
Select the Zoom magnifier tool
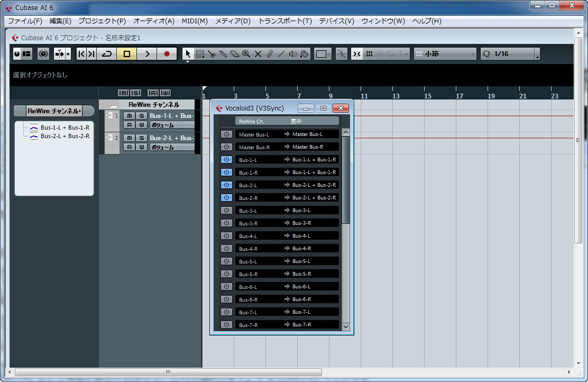coord(246,54)
